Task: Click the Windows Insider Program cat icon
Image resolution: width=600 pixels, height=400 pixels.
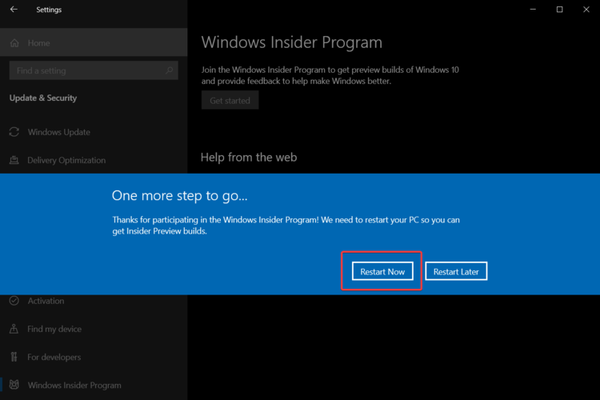Action: (15, 385)
